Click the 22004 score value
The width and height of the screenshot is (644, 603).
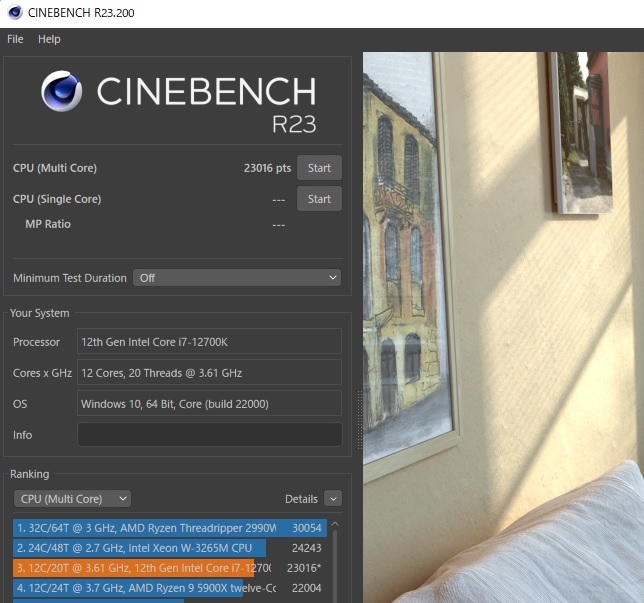tap(307, 588)
